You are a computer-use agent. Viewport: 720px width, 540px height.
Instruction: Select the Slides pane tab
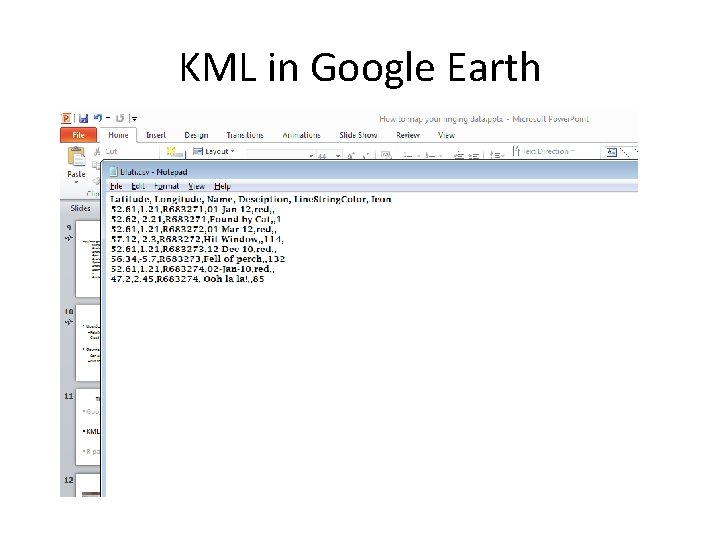click(80, 208)
